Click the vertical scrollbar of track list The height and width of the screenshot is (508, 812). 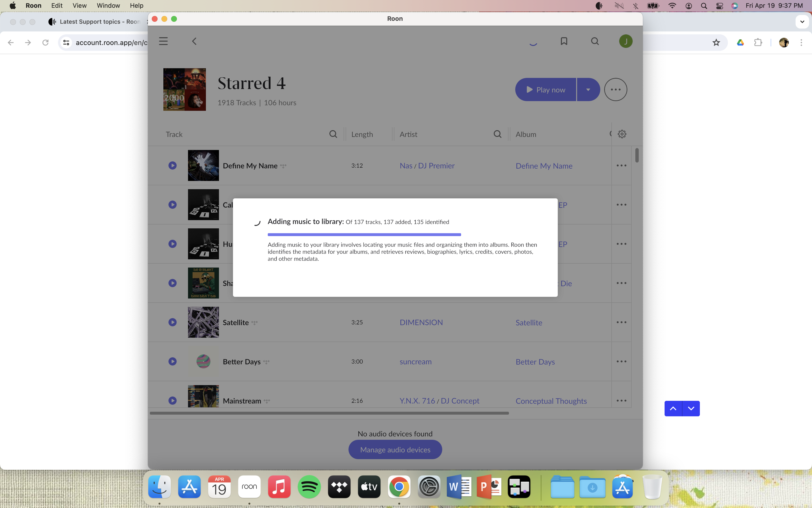click(637, 155)
